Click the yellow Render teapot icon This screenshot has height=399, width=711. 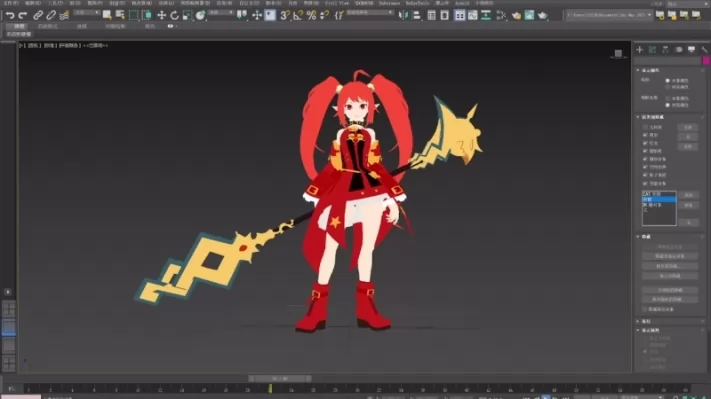pos(516,15)
